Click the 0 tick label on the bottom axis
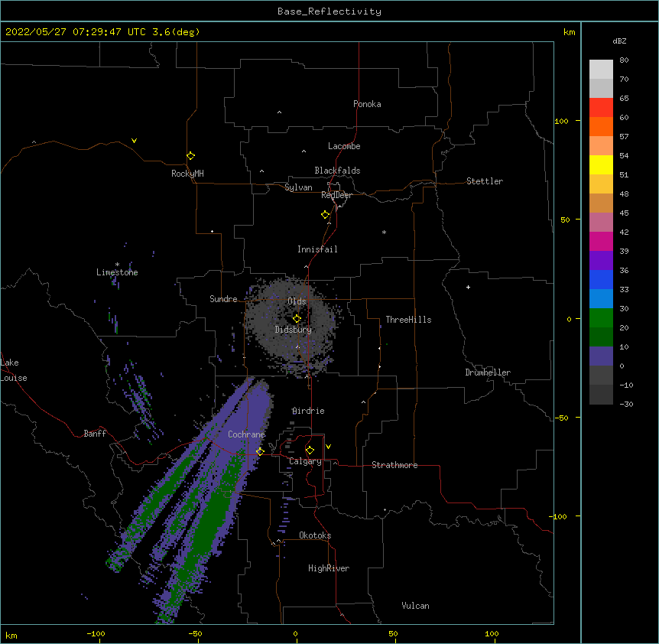659x644 pixels. tap(295, 633)
